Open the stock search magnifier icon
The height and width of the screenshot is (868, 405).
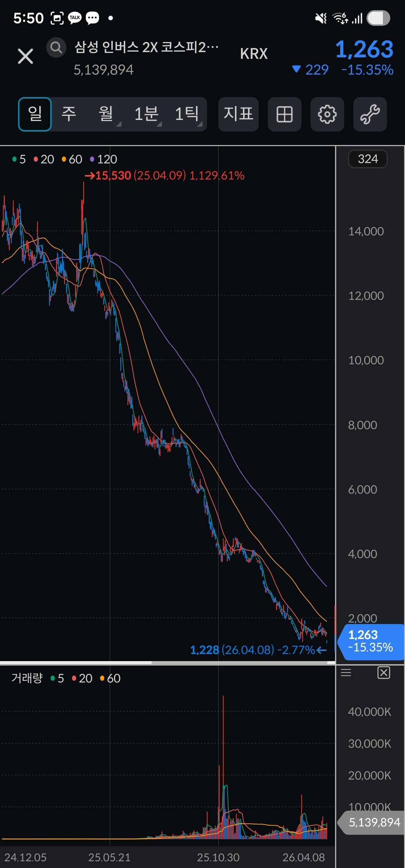(x=56, y=48)
